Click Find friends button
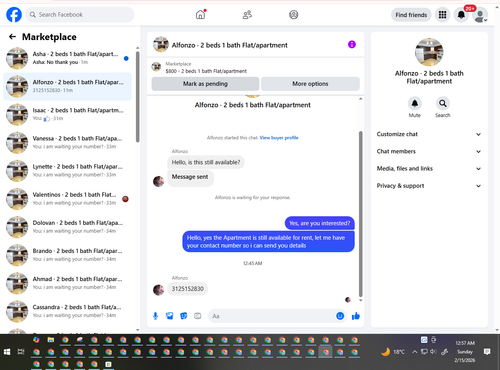 (x=411, y=15)
